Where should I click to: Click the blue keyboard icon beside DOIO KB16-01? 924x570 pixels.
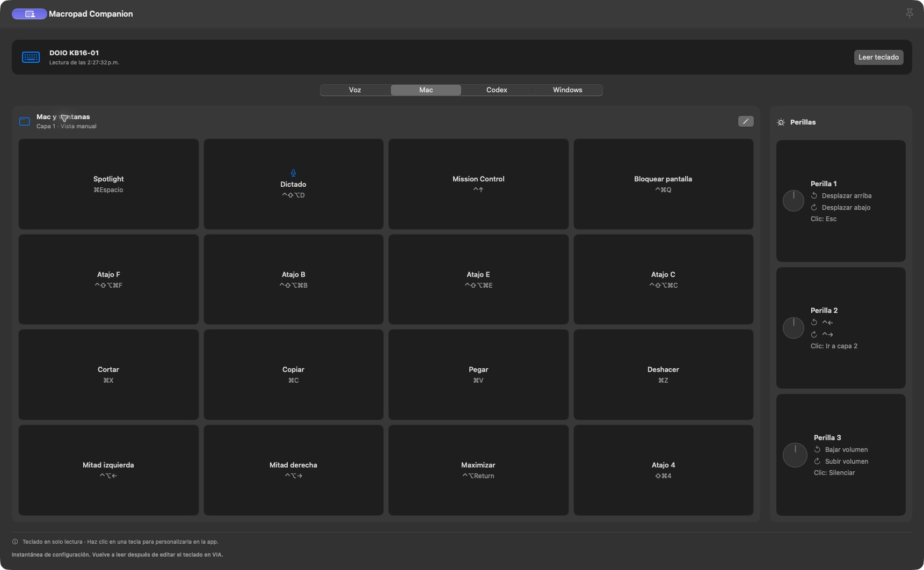point(31,57)
